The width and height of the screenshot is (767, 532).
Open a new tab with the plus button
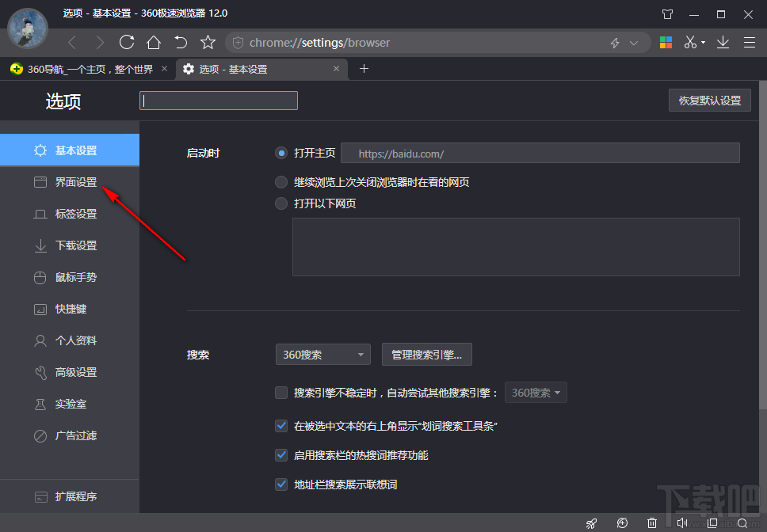pyautogui.click(x=364, y=69)
